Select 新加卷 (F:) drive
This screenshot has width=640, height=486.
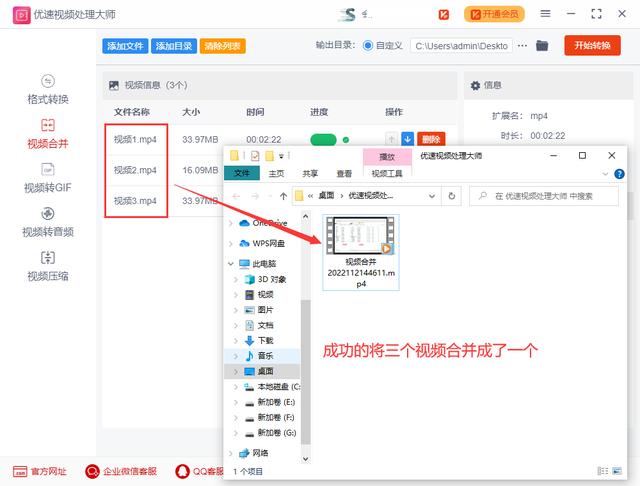click(x=270, y=417)
